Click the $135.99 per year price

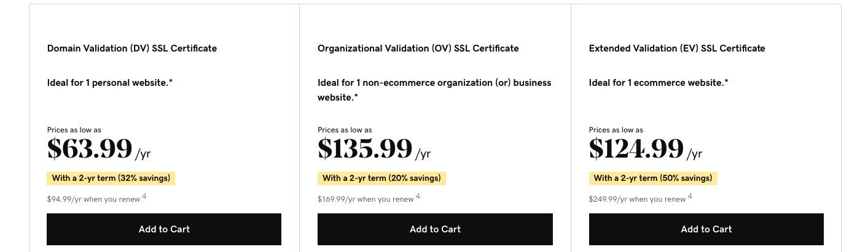click(365, 149)
